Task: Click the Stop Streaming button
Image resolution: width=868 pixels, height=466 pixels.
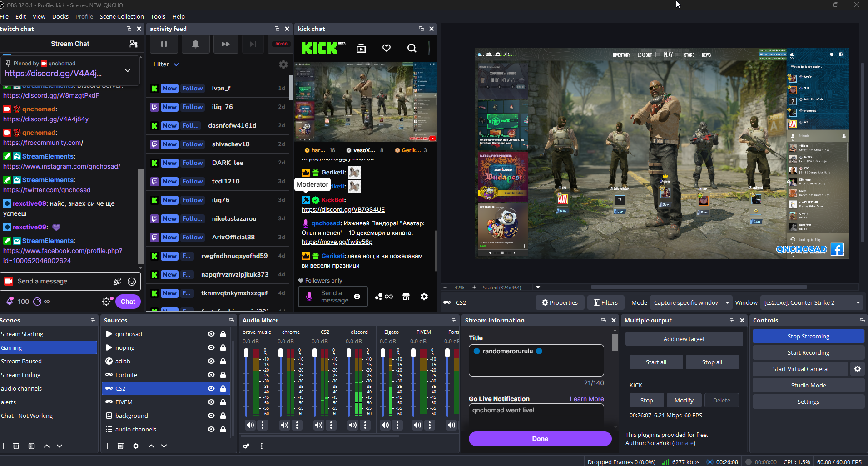Action: (808, 336)
